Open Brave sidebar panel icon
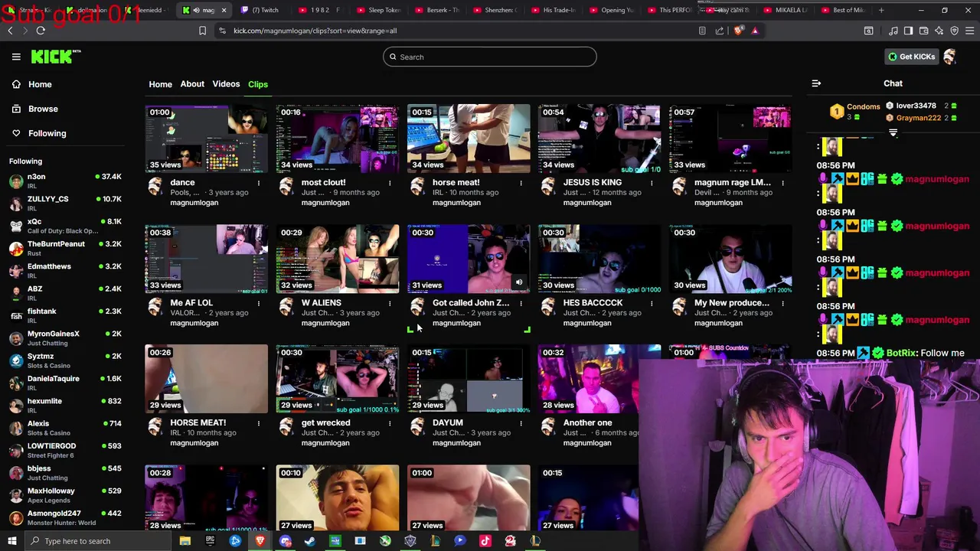 (x=908, y=31)
